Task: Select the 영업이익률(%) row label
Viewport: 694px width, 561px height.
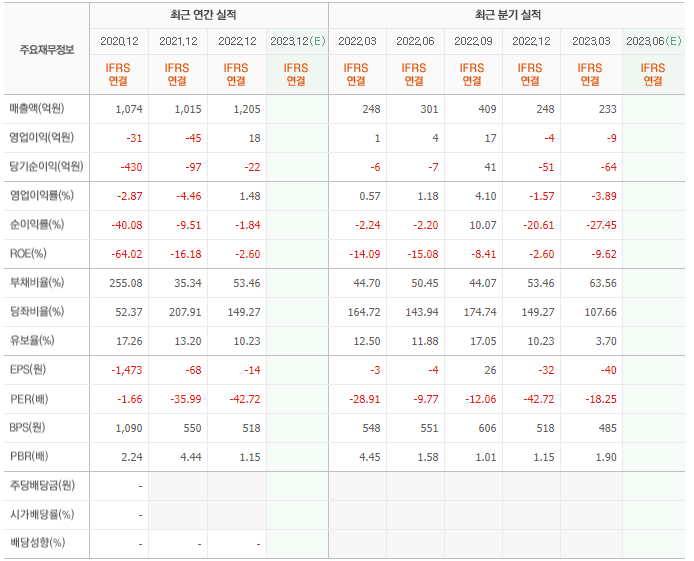Action: [x=42, y=195]
